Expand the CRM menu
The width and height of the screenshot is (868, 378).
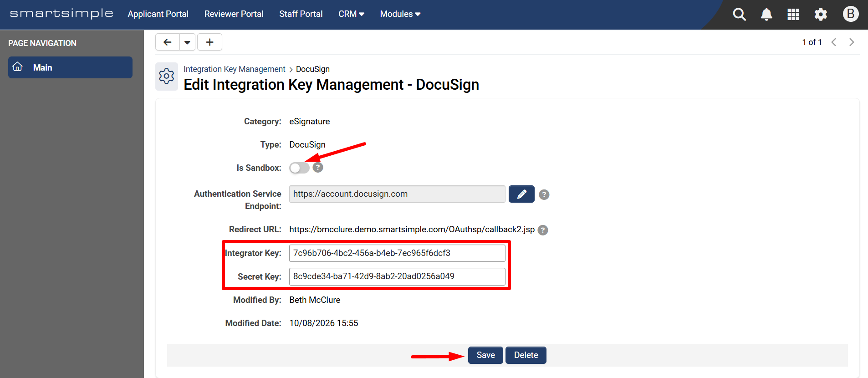[x=351, y=14]
